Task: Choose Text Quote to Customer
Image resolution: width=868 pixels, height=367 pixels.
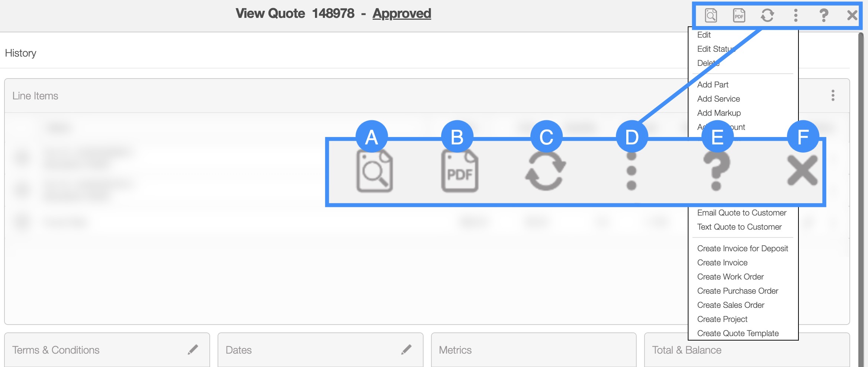Action: [739, 227]
